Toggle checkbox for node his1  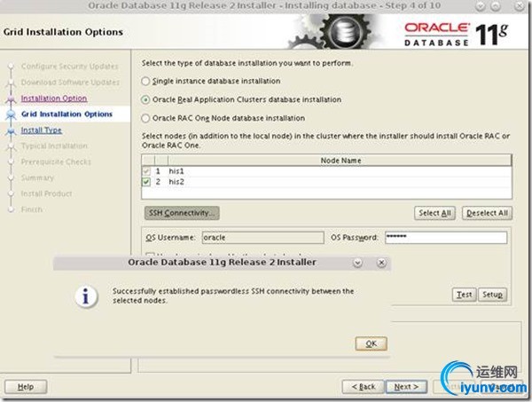coord(146,171)
